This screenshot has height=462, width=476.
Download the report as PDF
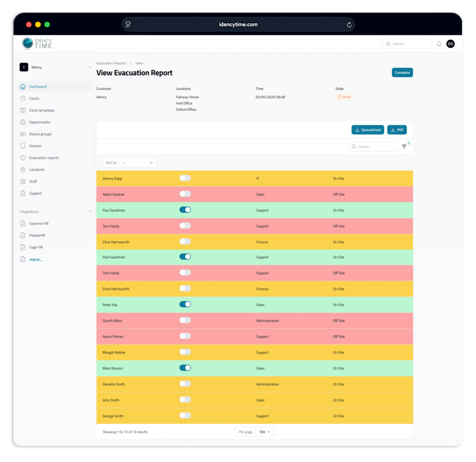pos(397,129)
